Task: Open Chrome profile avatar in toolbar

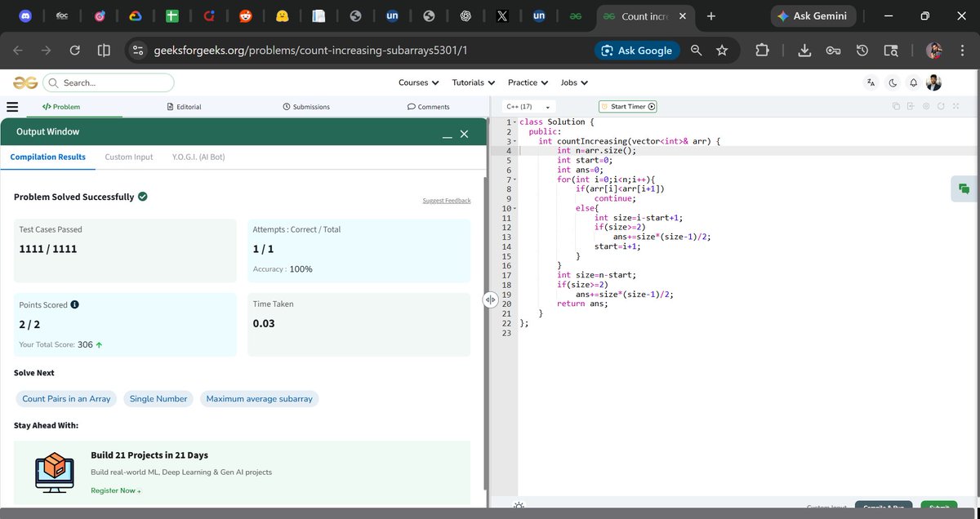Action: point(934,51)
